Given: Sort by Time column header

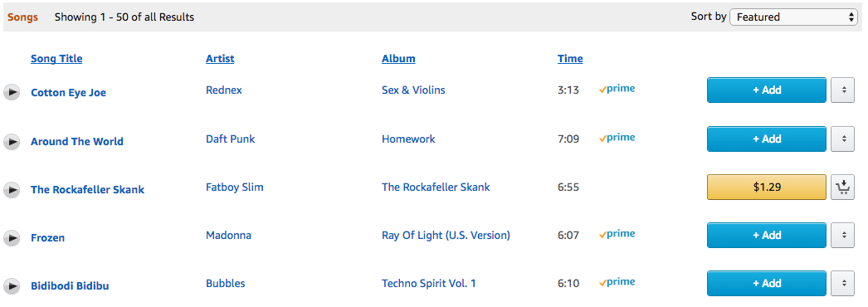Looking at the screenshot, I should coord(570,59).
